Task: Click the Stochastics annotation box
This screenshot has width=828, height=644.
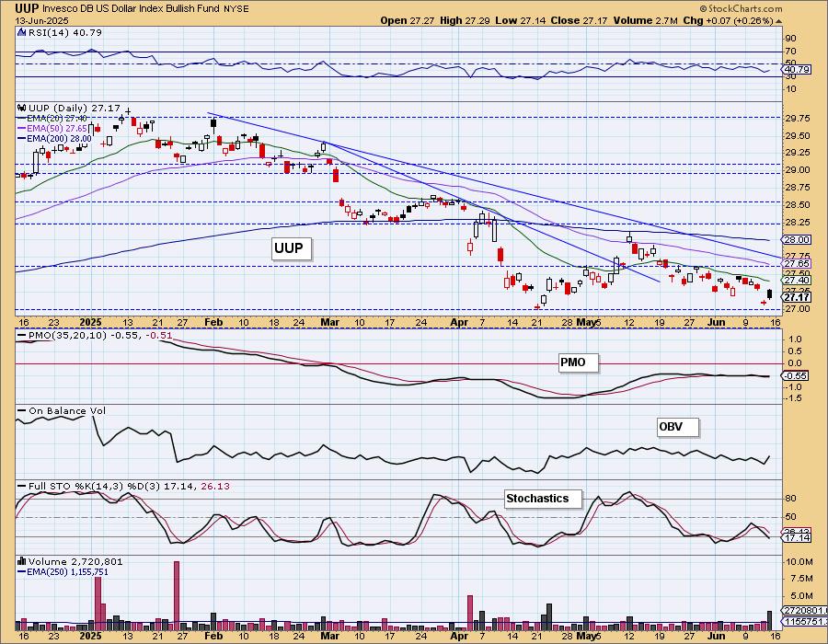Action: pos(544,499)
